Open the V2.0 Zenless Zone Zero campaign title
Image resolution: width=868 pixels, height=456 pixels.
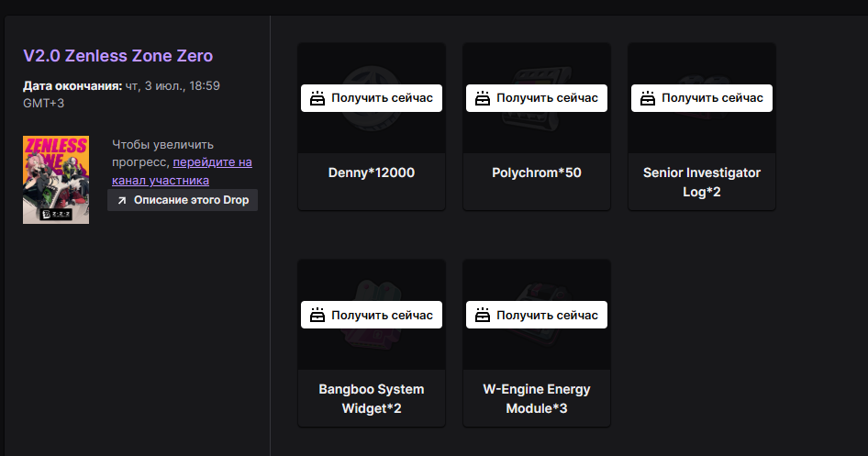click(x=118, y=56)
